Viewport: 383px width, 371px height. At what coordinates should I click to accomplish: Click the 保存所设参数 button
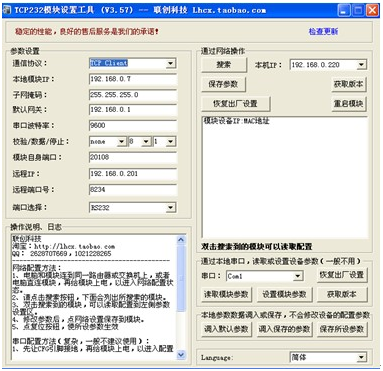pos(342,329)
